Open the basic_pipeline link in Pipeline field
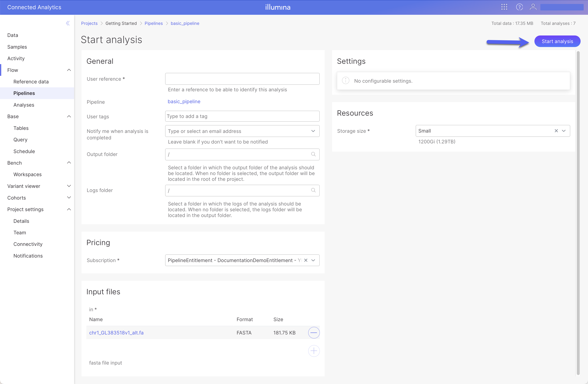This screenshot has height=384, width=588. click(x=184, y=102)
